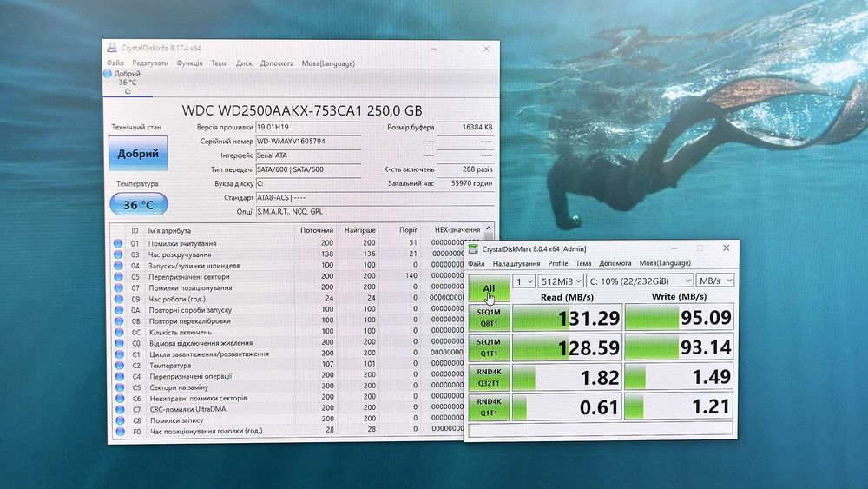Run the RND4K Q1T1 test
The height and width of the screenshot is (489, 868).
(x=489, y=407)
